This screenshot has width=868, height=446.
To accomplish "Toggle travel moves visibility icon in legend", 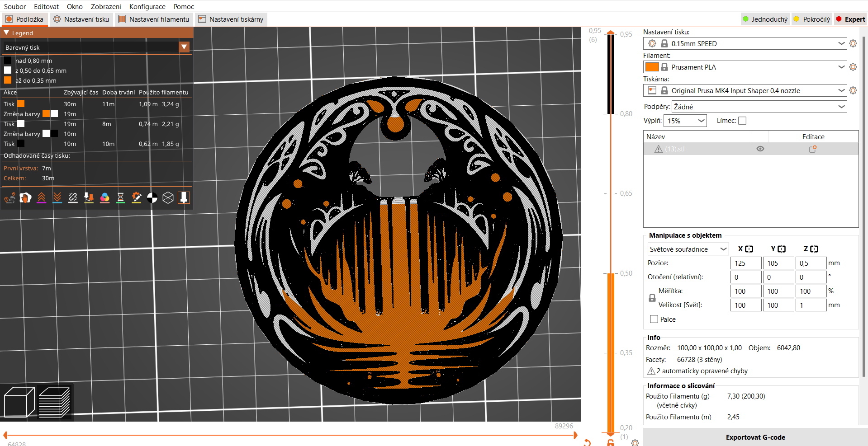I will click(x=9, y=198).
